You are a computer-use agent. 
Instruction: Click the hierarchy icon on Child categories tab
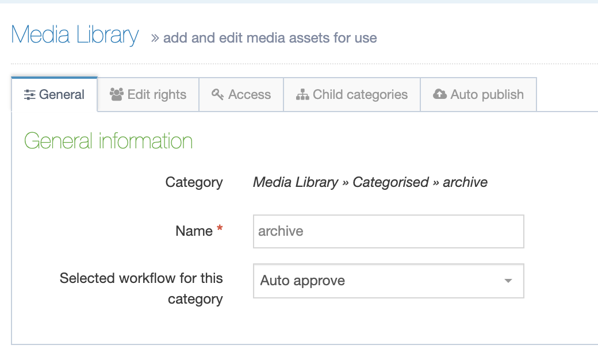pos(302,94)
